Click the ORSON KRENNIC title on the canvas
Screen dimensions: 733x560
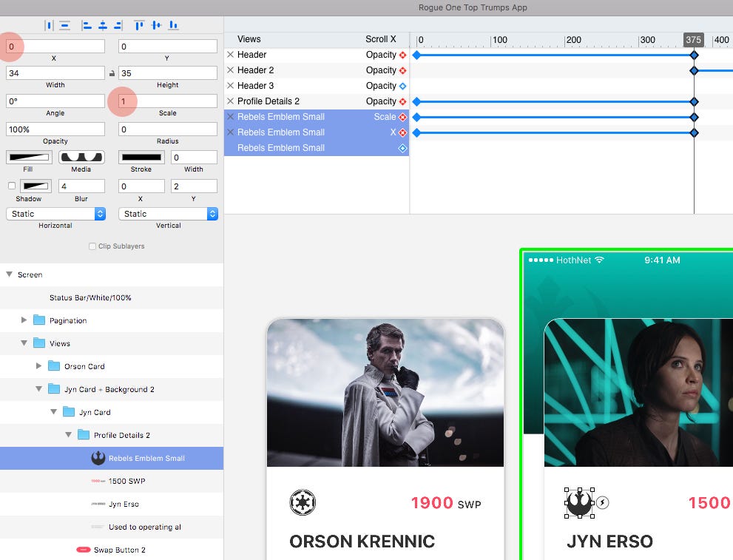point(362,542)
